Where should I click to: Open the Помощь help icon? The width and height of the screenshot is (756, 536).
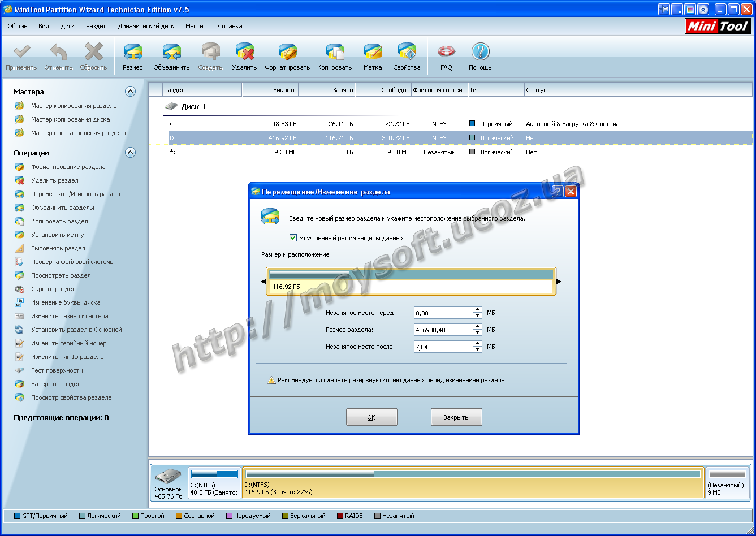(x=480, y=52)
